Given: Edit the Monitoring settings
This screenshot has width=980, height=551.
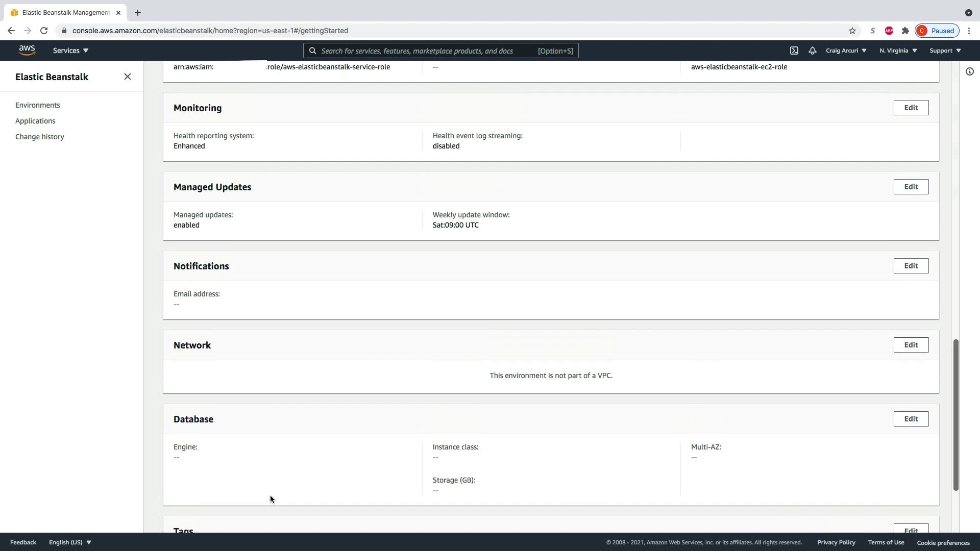Looking at the screenshot, I should 911,108.
